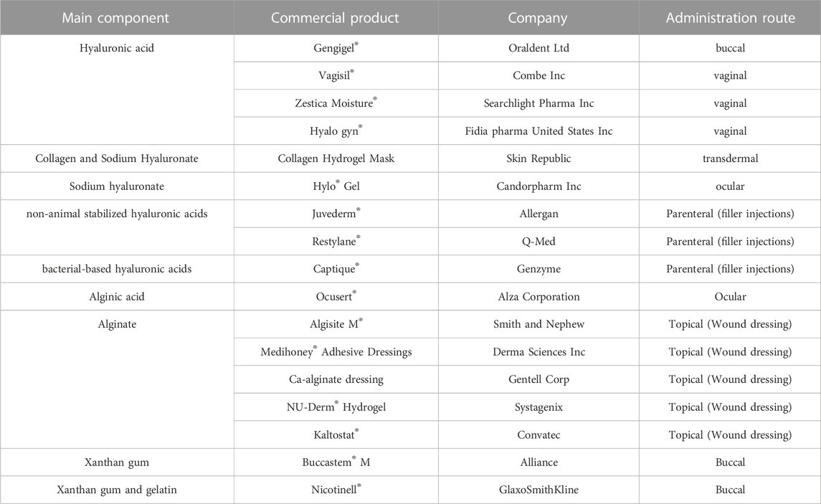Screen dimensions: 821x504
Task: Select the Zestica Moisture product cell
Action: tap(336, 103)
